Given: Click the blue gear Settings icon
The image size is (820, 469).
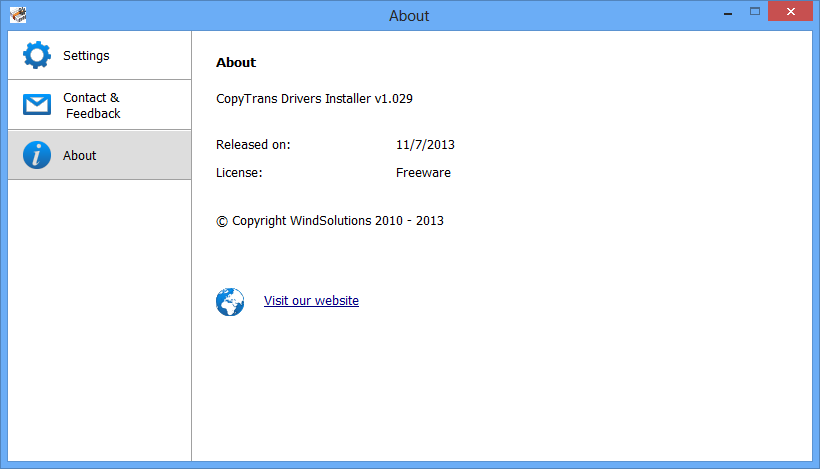Looking at the screenshot, I should coord(37,55).
